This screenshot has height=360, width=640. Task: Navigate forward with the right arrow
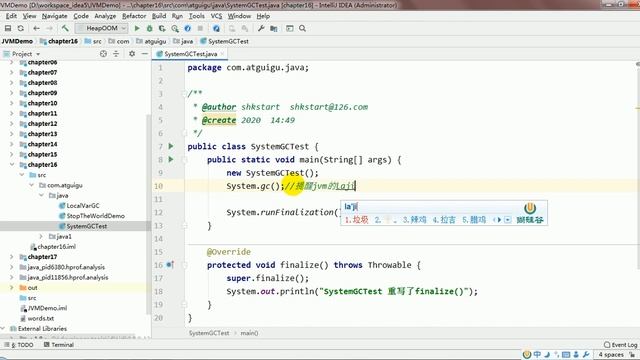[49, 28]
